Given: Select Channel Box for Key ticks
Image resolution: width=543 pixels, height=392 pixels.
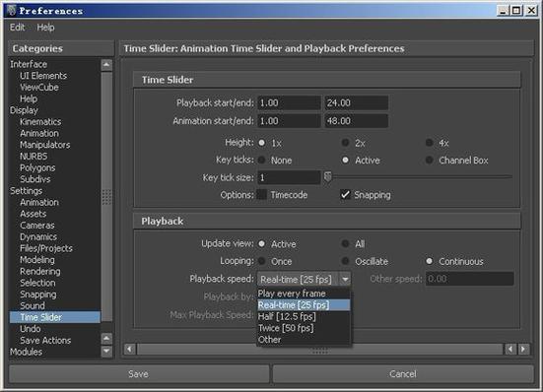Looking at the screenshot, I should 430,160.
